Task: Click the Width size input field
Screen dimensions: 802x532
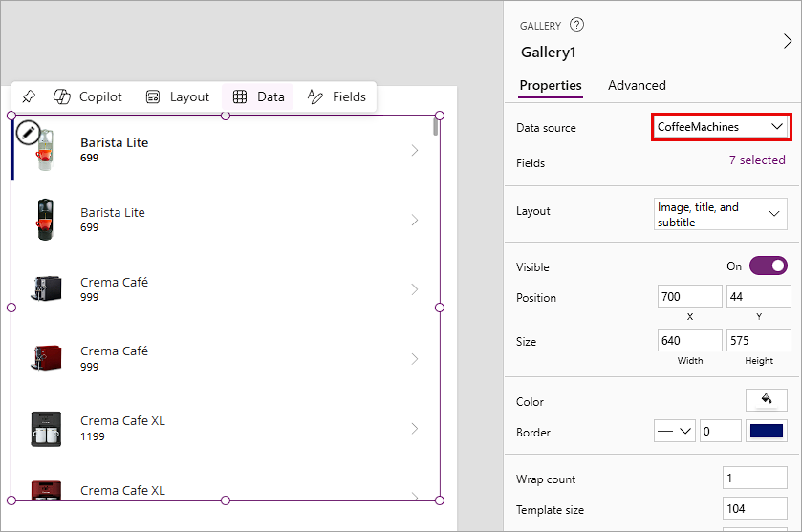Action: [689, 340]
